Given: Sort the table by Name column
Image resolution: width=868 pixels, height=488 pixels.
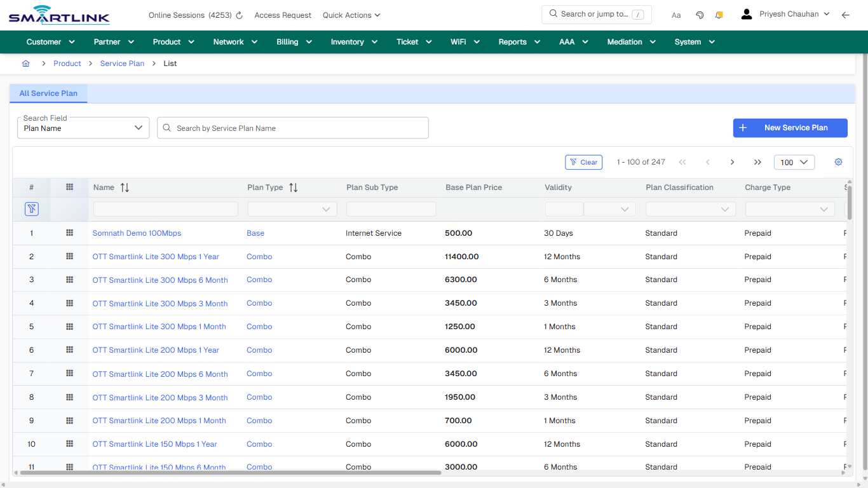Looking at the screenshot, I should [x=125, y=187].
